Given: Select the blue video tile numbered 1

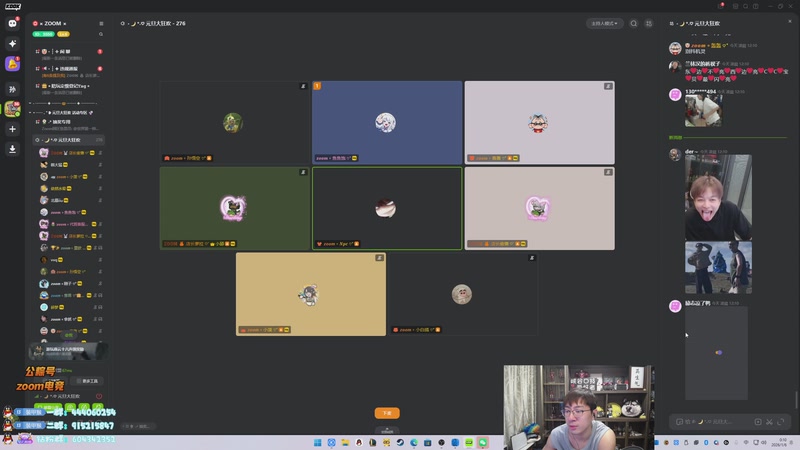Looking at the screenshot, I should pos(387,122).
